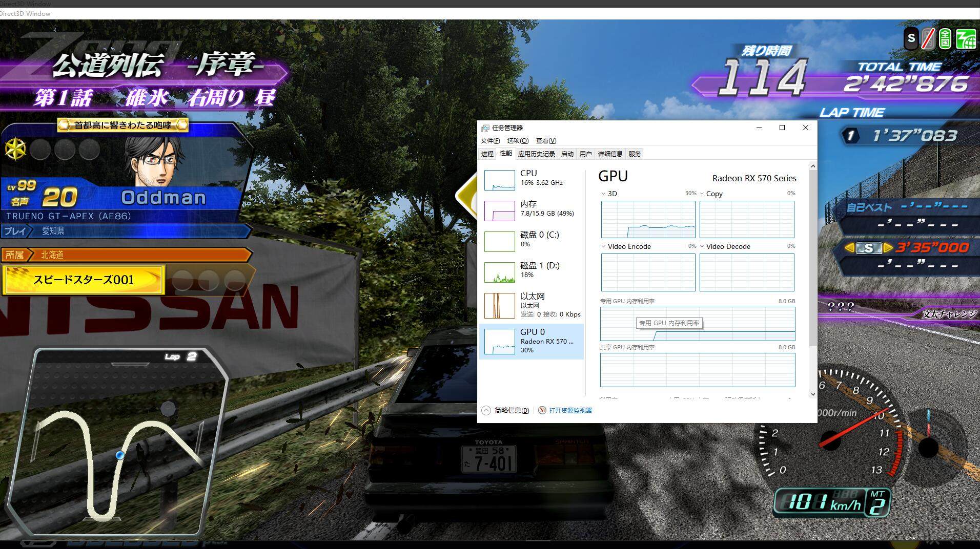Select GPU 0 Radeon RX 570 entry
Image resolution: width=980 pixels, height=549 pixels.
pos(532,341)
